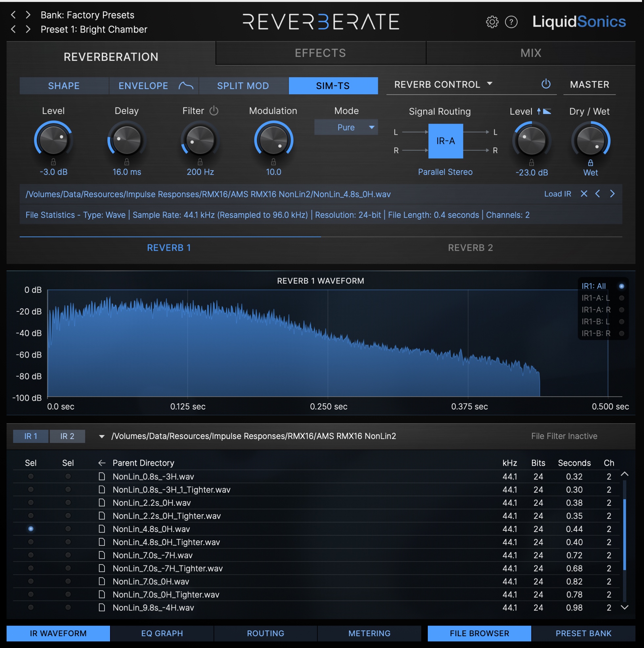Viewport: 644px width, 648px height.
Task: Click the IR-A signal routing block
Action: 446,141
